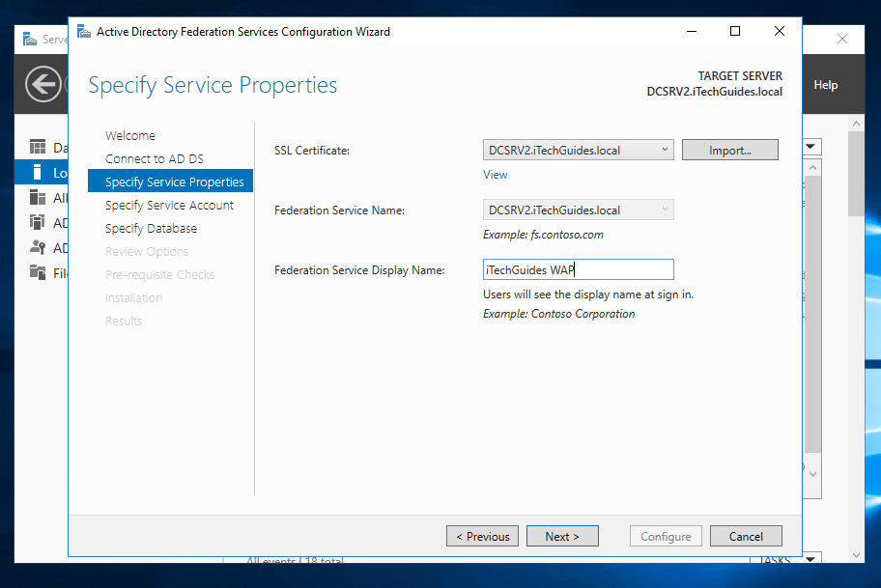The width and height of the screenshot is (881, 588).
Task: Focus the Federation Service Display Name field
Action: 578,269
